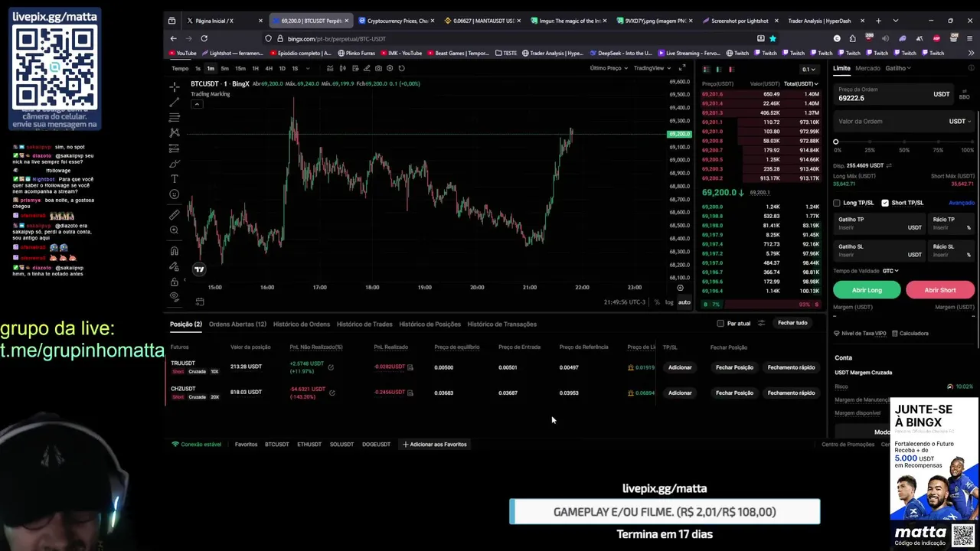Screen dimensions: 980x551
Task: Select the trend line drawing tool
Action: point(175,102)
